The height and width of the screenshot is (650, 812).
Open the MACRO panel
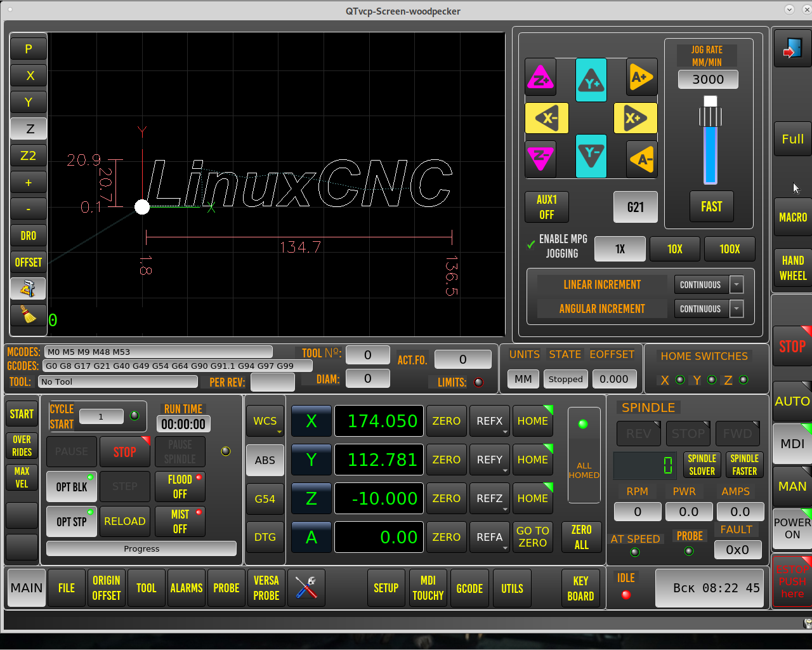tap(792, 217)
